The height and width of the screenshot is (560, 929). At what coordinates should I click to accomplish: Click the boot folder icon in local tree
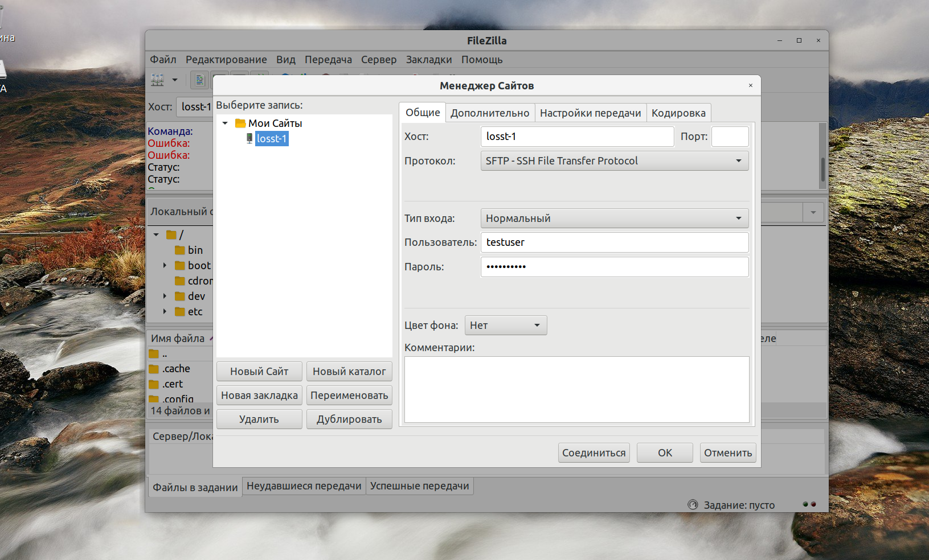click(x=180, y=265)
